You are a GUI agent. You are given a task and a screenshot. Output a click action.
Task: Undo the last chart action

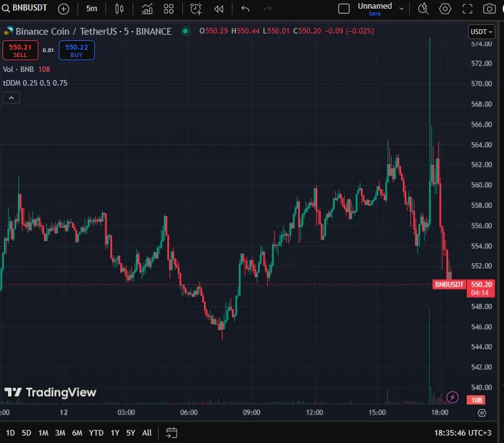[x=245, y=9]
